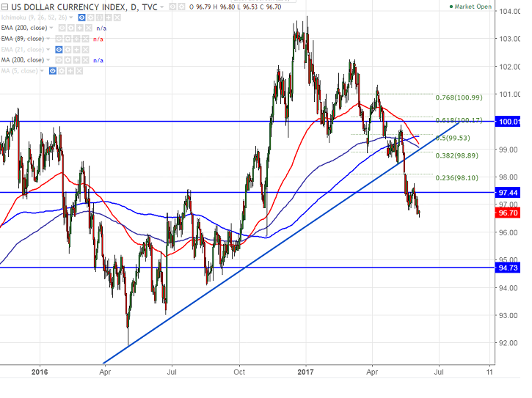Select the 0.5(99.53) Fibonacci level label
Viewport: 532px width, 398px height.
[x=453, y=138]
